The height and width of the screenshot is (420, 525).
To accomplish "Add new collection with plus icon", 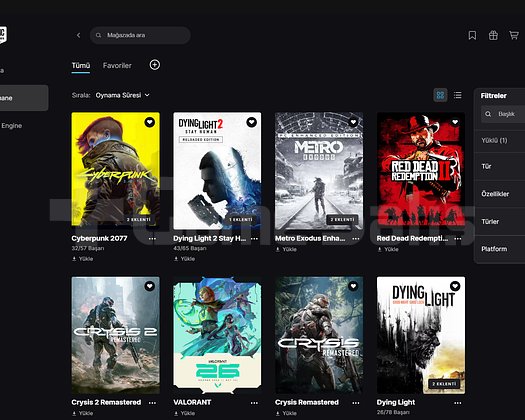I will (154, 65).
